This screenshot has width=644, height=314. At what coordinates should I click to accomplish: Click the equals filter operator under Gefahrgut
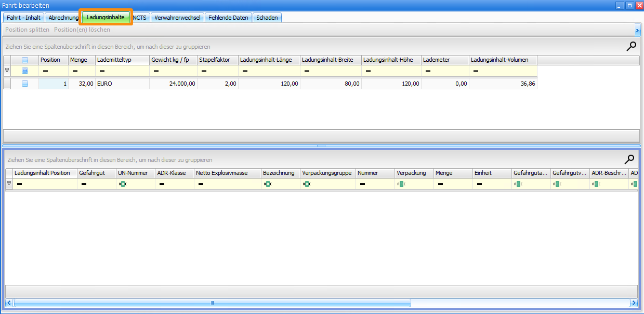pos(84,184)
